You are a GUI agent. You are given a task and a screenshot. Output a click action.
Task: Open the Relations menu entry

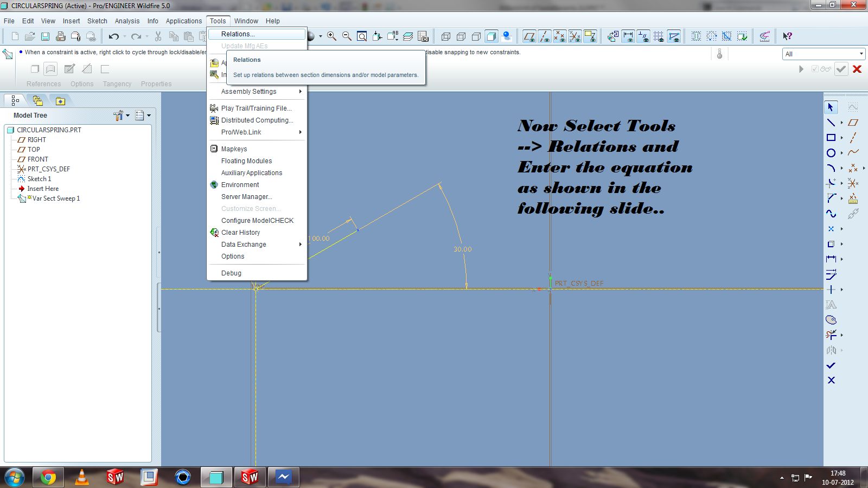tap(257, 34)
